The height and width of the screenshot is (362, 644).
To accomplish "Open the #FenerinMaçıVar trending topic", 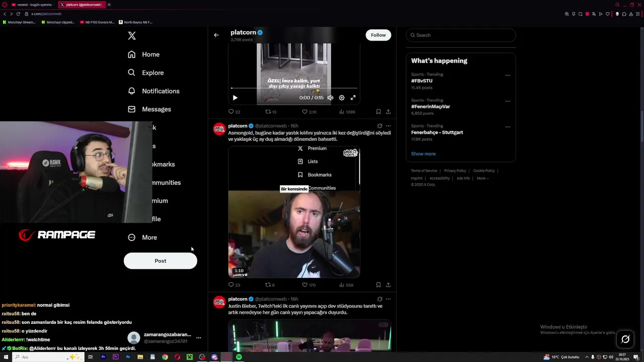I will pyautogui.click(x=431, y=107).
